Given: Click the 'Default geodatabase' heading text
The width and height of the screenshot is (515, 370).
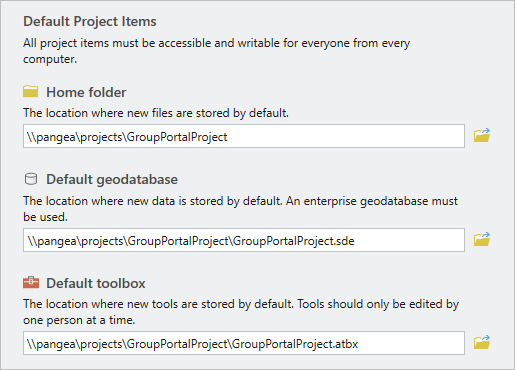Looking at the screenshot, I should tap(112, 179).
